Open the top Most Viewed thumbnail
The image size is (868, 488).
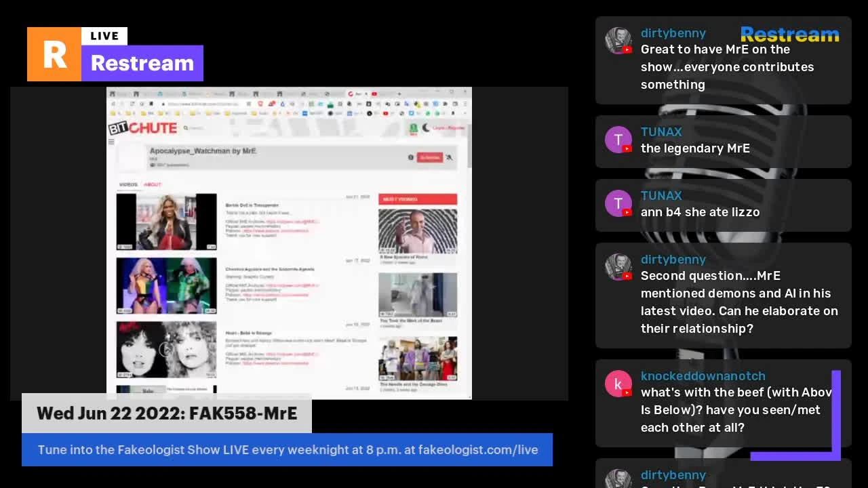417,230
